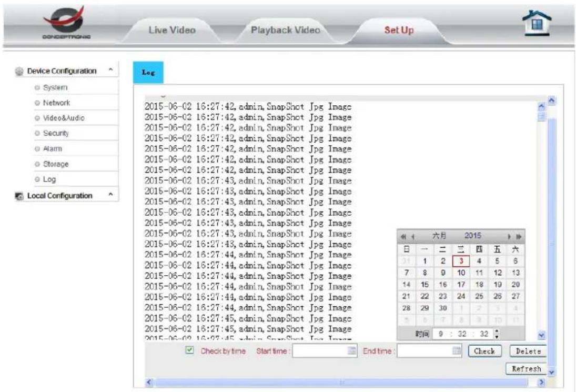The image size is (576, 392).
Task: Open Video&Audio settings in sidebar
Action: [64, 118]
